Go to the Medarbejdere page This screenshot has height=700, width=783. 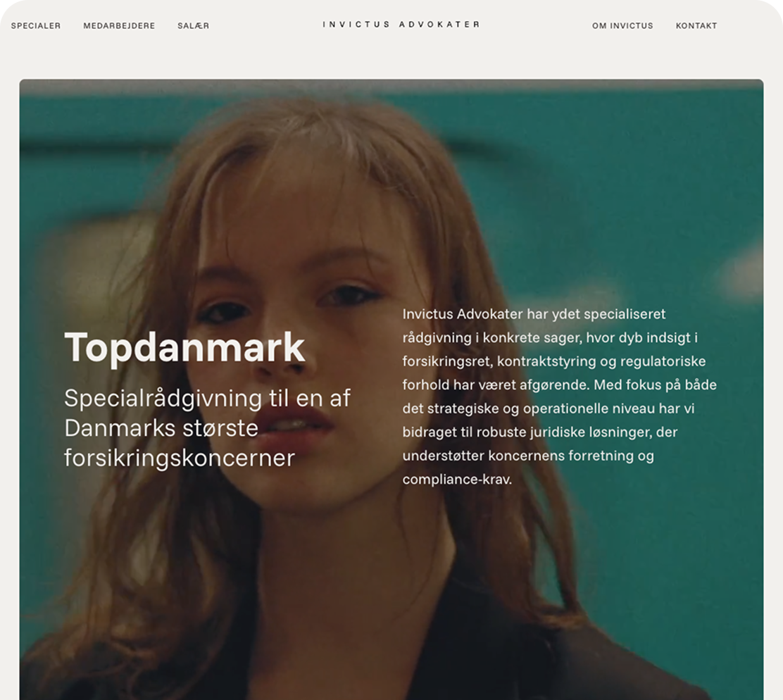click(119, 25)
